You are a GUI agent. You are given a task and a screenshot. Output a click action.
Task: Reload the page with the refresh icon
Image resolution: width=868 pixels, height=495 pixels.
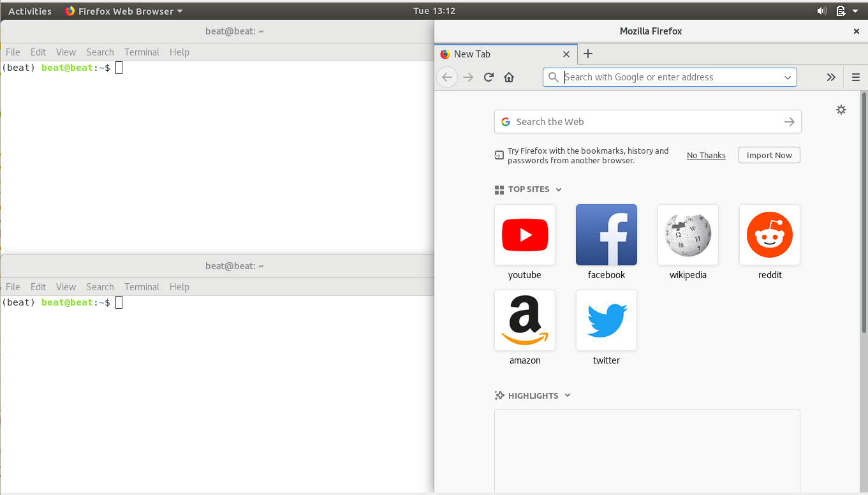489,77
